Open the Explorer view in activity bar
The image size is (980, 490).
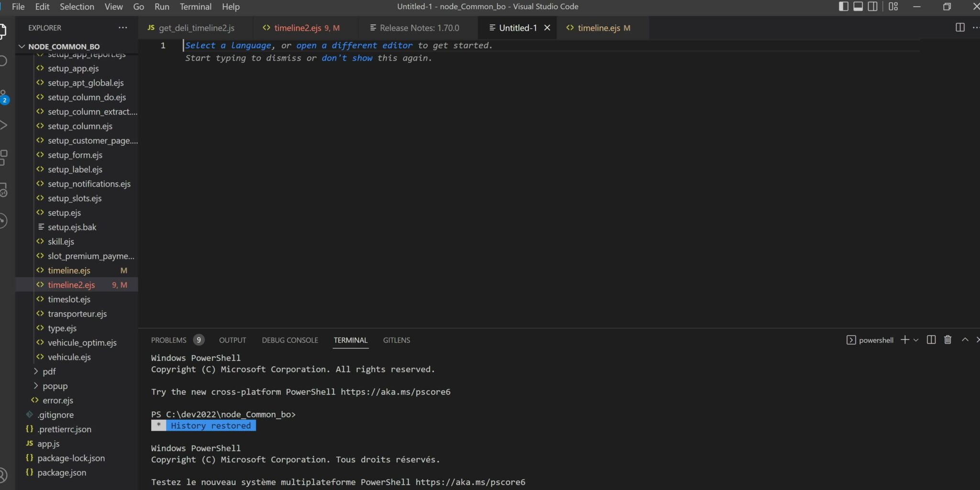(5, 31)
